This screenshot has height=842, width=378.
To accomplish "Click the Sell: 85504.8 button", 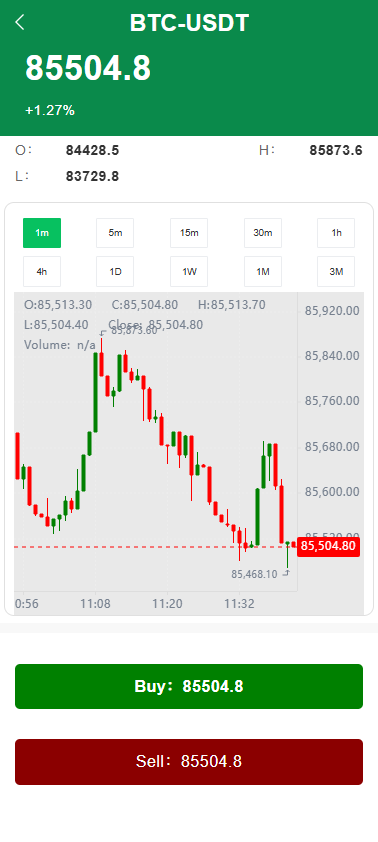I will [x=189, y=761].
